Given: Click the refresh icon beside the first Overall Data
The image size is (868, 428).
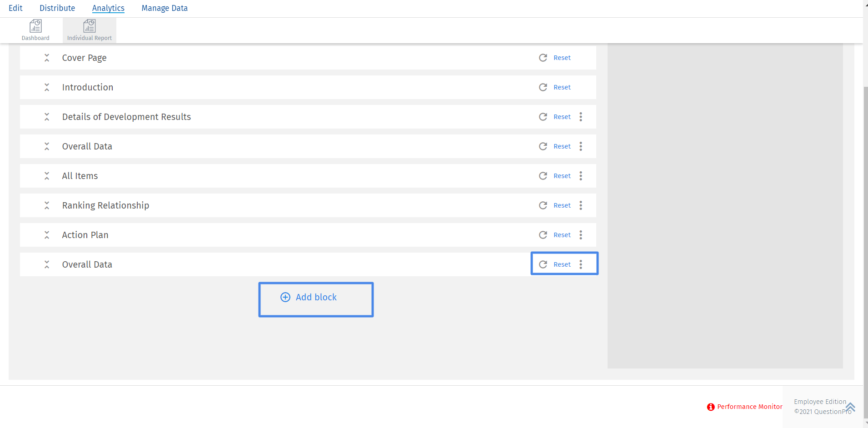Looking at the screenshot, I should [543, 146].
